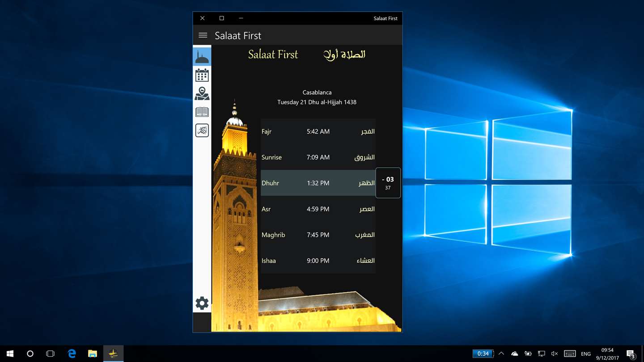This screenshot has height=362, width=644.
Task: Click the 0:34 timer in taskbar
Action: coord(483,354)
